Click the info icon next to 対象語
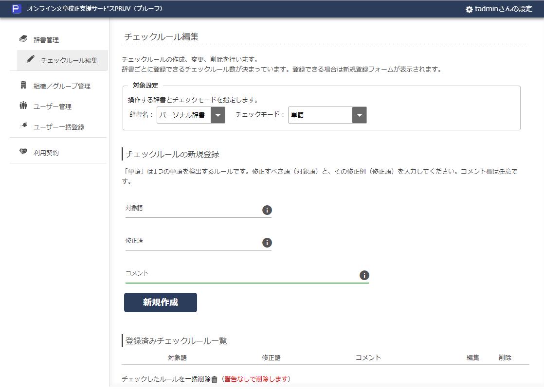 coord(267,210)
